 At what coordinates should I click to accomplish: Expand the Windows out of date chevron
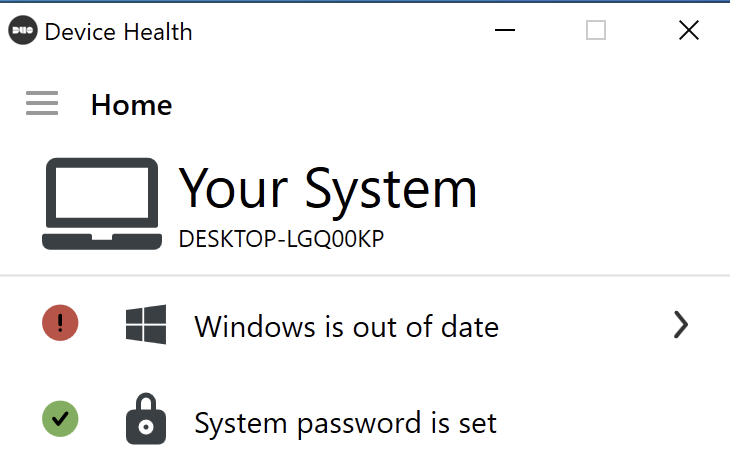[681, 325]
